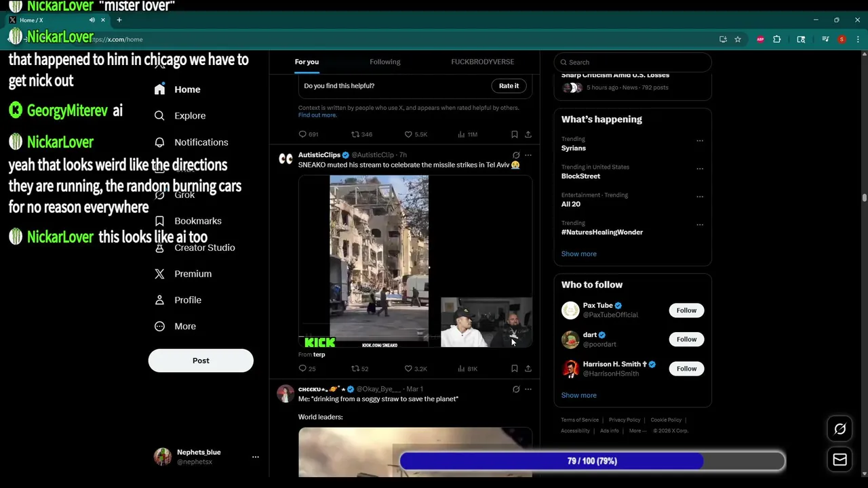Open the floating Messages envelope button
Viewport: 868px width, 488px height.
tap(840, 460)
